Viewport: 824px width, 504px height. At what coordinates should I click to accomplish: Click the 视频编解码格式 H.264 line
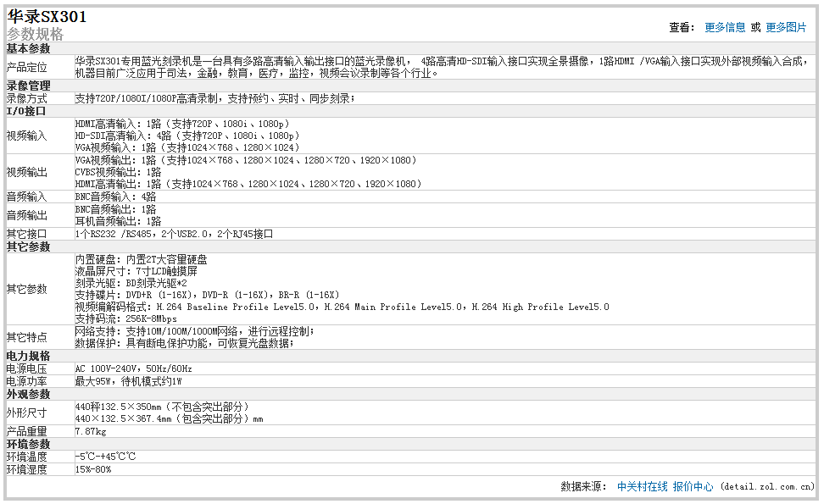[x=342, y=307]
